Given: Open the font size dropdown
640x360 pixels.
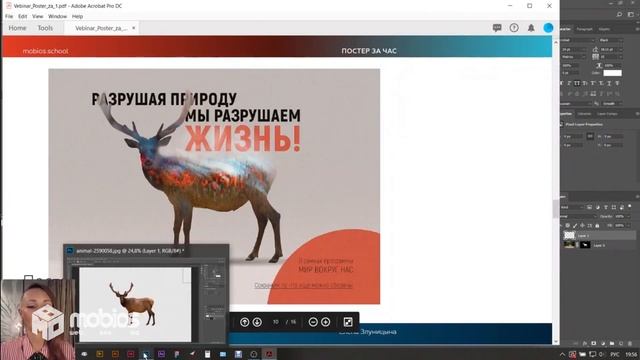Looking at the screenshot, I should pyautogui.click(x=575, y=49).
